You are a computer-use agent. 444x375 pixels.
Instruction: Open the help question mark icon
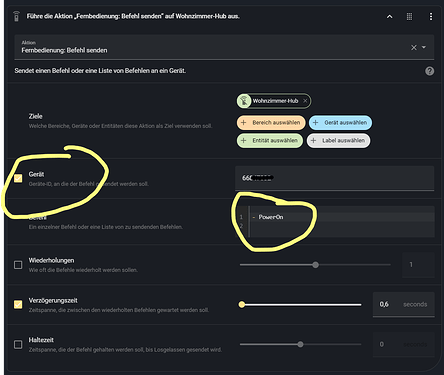pos(429,71)
